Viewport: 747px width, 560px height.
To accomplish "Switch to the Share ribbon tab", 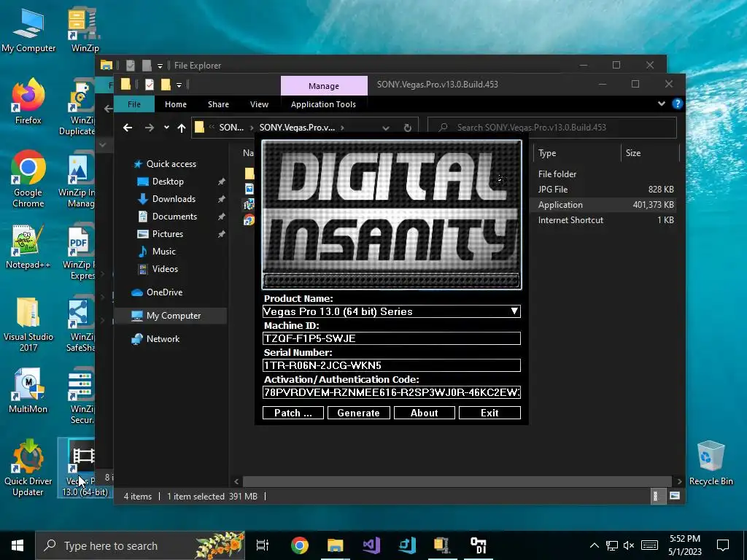I will pos(218,104).
